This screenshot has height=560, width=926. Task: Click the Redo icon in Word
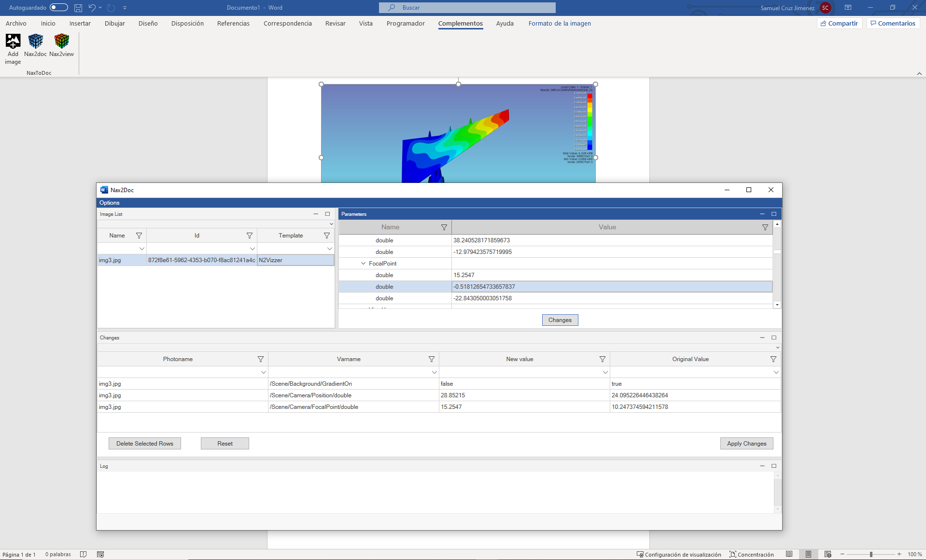click(111, 8)
